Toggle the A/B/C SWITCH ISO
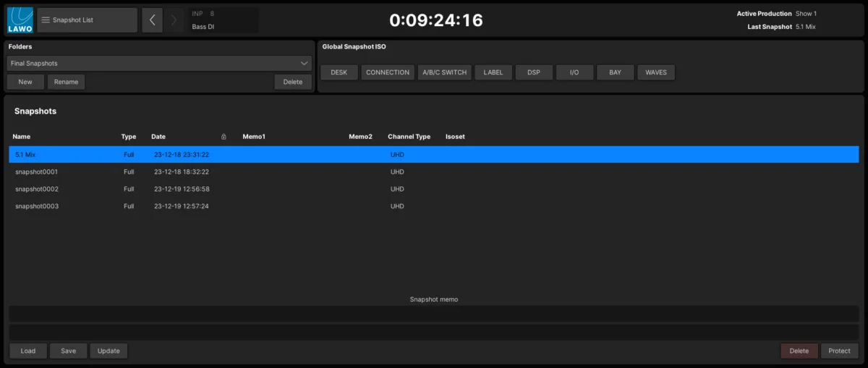The image size is (868, 368). click(445, 72)
